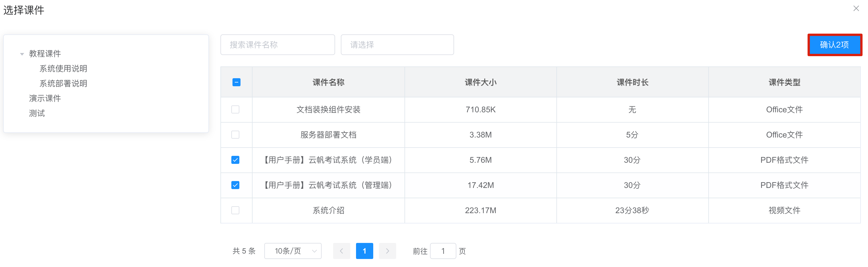868x267 pixels.
Task: Close the 选择课件 dialog
Action: coord(856,8)
